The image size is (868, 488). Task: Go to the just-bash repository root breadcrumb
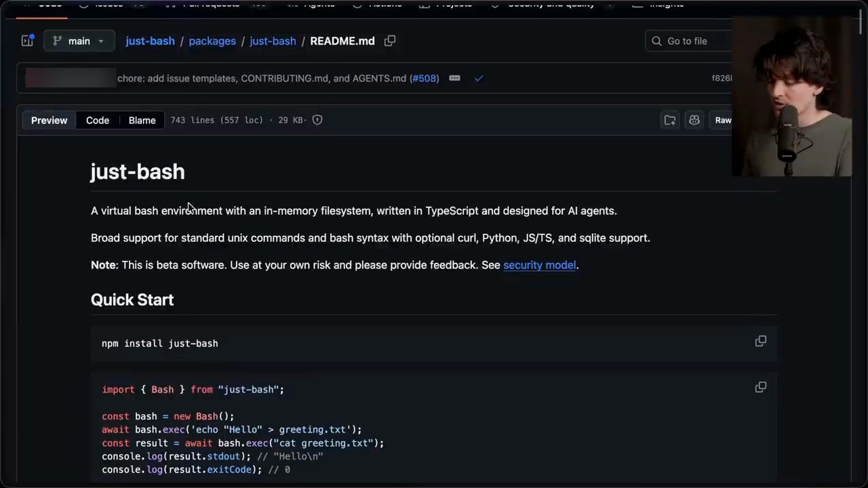tap(150, 41)
